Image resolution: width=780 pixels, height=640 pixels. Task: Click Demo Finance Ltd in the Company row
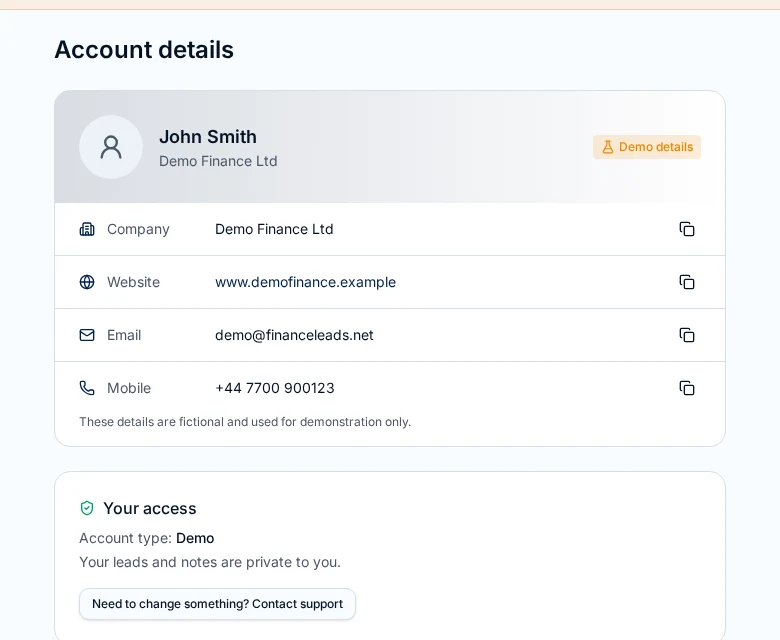(274, 229)
